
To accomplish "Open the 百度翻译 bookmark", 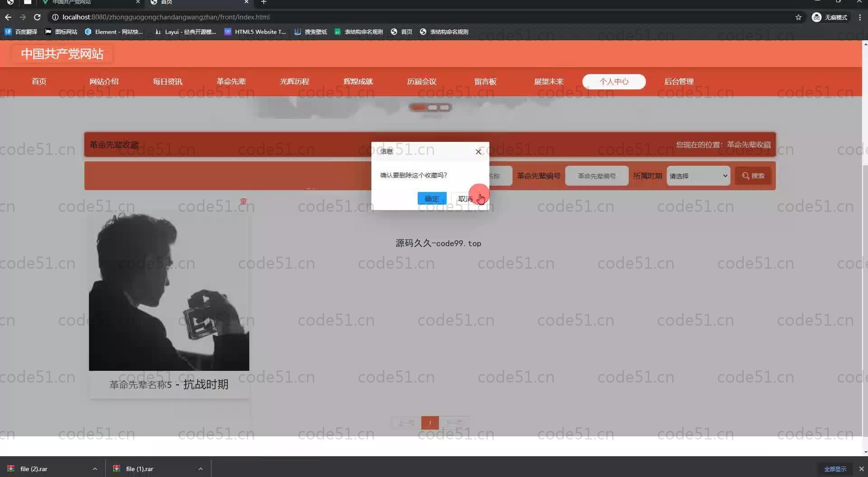I will [x=21, y=32].
